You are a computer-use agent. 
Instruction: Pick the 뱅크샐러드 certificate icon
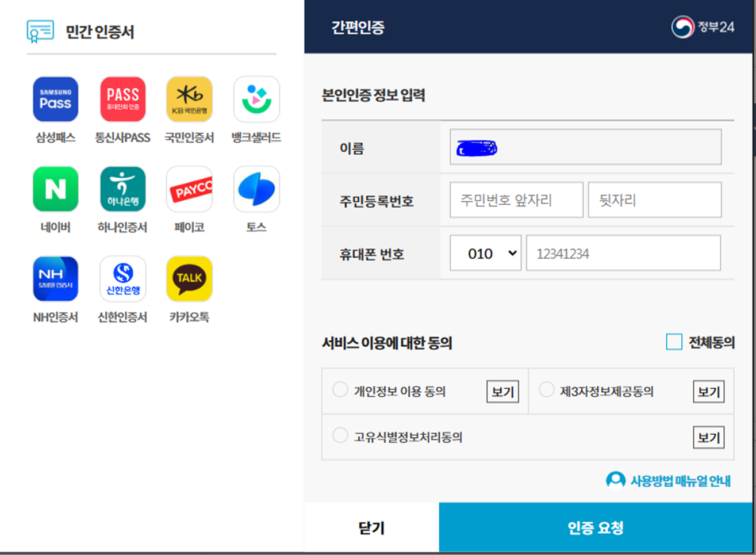(x=256, y=99)
